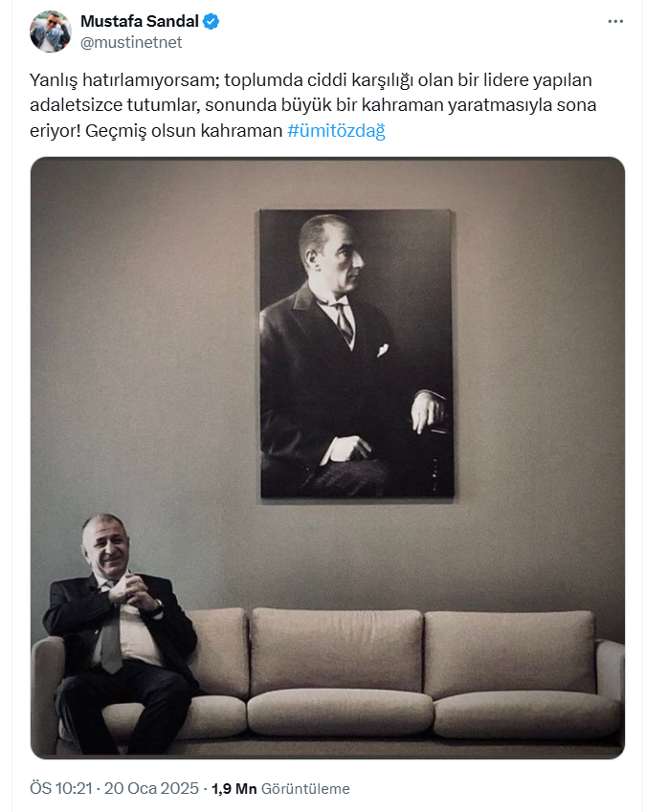Open the attached tweet photo

pos(327,458)
